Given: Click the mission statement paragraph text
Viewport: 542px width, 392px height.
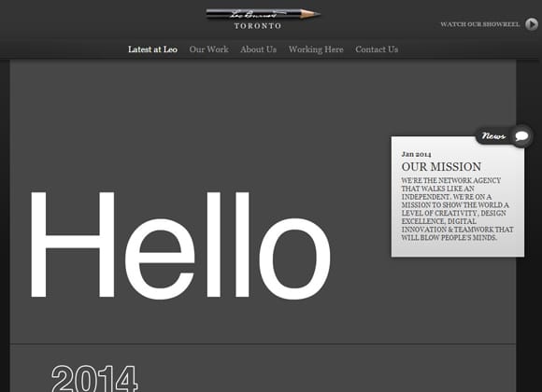Looking at the screenshot, I should click(457, 209).
